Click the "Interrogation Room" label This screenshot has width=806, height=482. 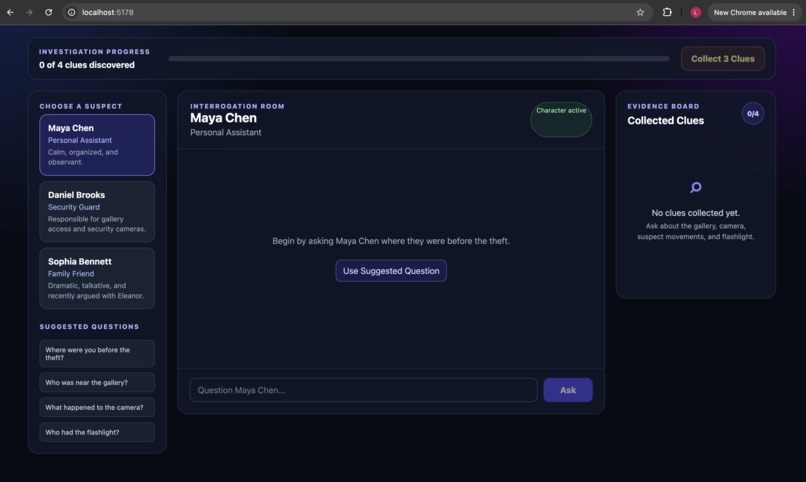237,106
